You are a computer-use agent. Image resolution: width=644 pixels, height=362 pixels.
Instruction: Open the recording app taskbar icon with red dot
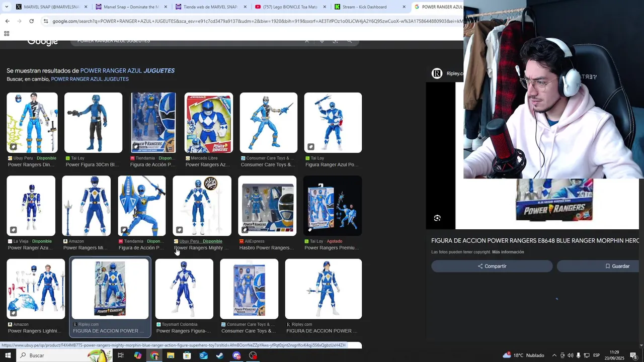pyautogui.click(x=253, y=355)
